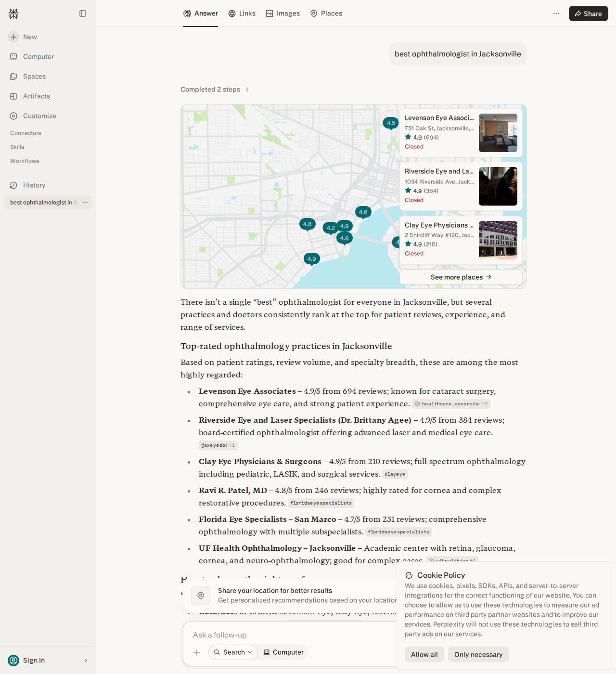The height and width of the screenshot is (674, 616).
Task: Click the Share button
Action: (589, 13)
